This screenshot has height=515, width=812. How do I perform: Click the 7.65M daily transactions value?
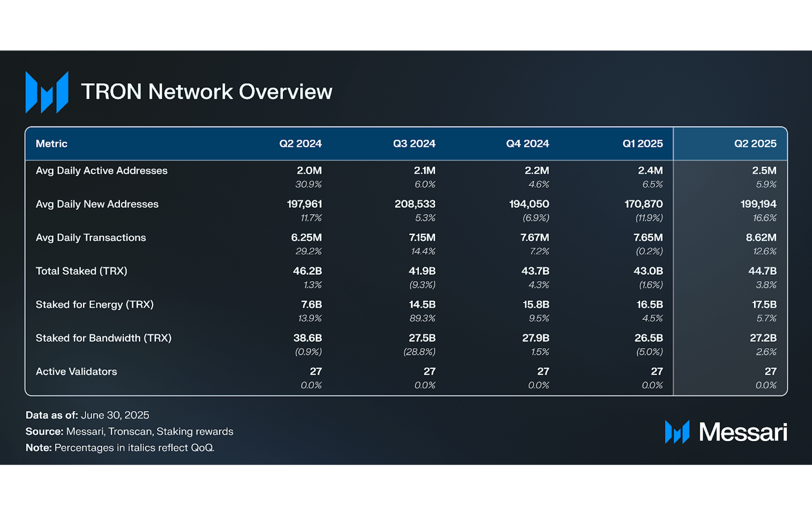[648, 238]
